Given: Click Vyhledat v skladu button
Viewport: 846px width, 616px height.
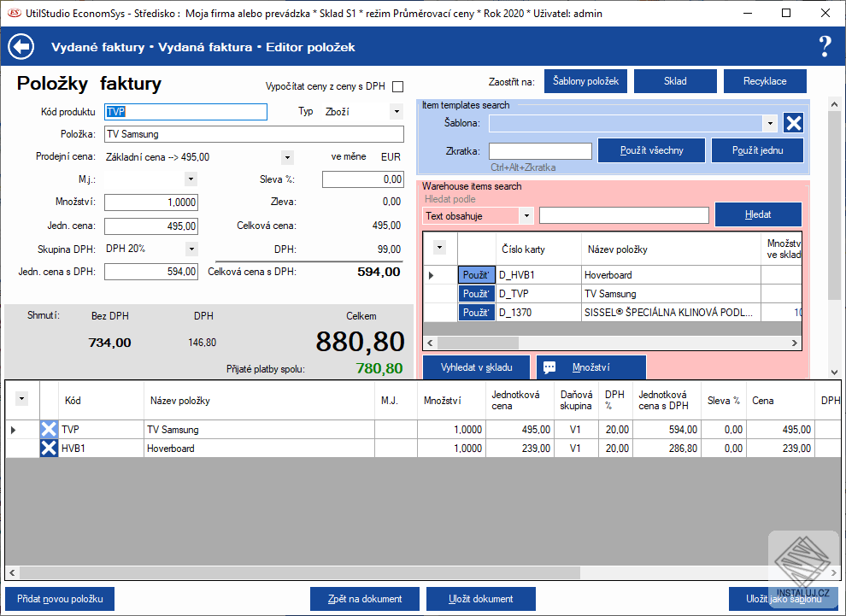Looking at the screenshot, I should [476, 367].
